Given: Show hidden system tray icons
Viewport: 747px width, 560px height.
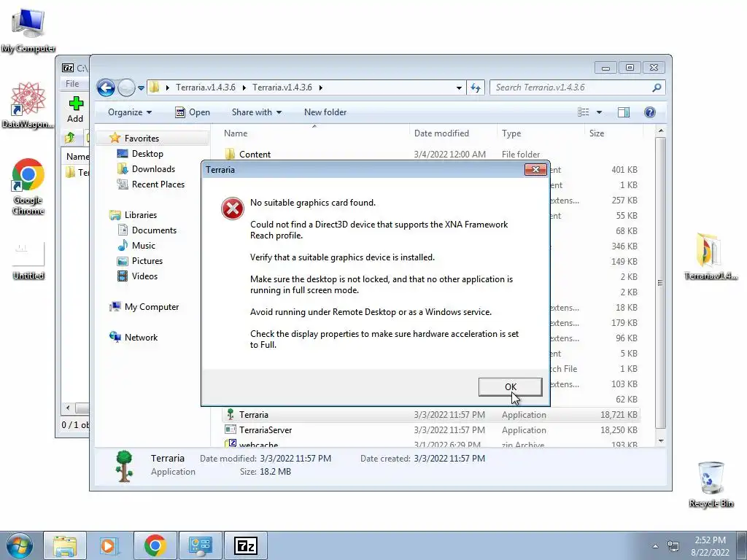Looking at the screenshot, I should [x=656, y=546].
